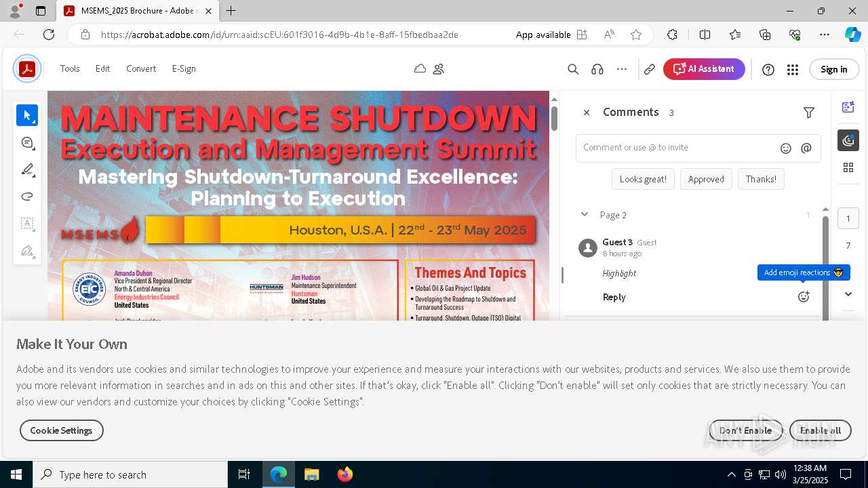
Task: Close the Comments panel
Action: (587, 113)
